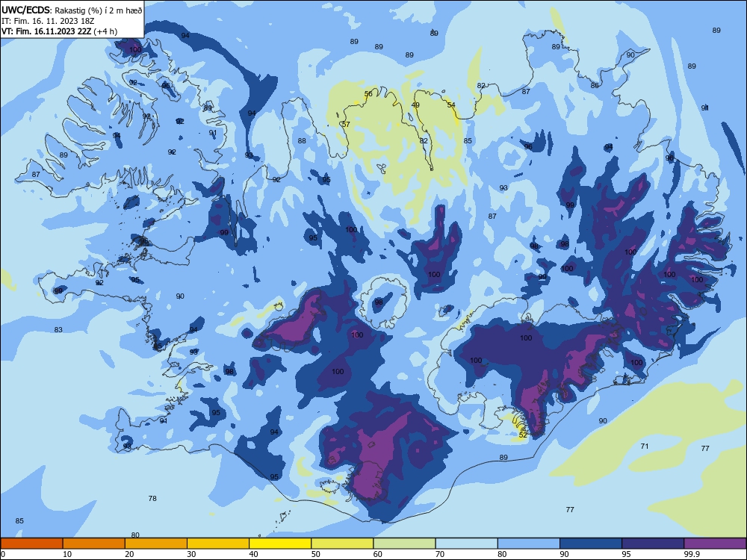747x560 pixels.
Task: Click the 'UWC/ECDS' title text
Action: pos(25,10)
